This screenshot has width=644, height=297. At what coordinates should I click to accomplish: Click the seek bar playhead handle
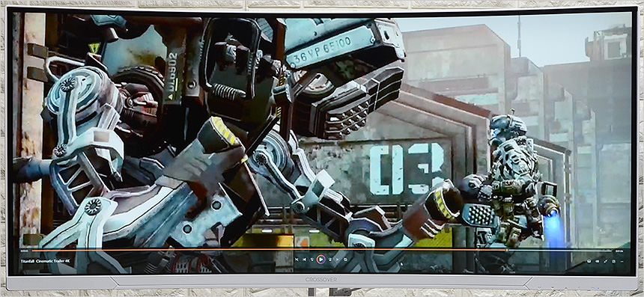(x=507, y=249)
